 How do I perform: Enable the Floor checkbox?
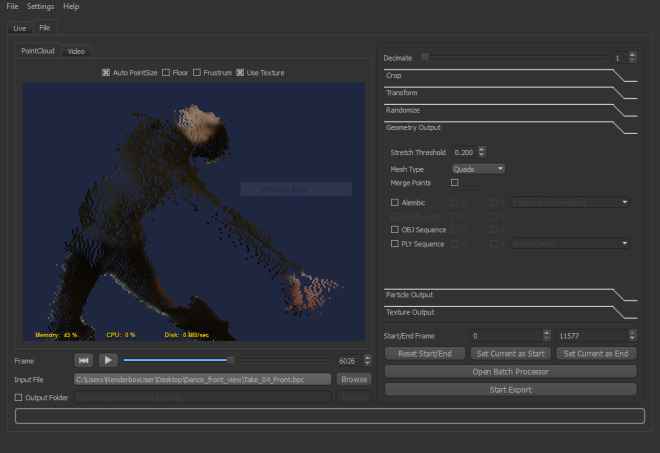click(166, 72)
